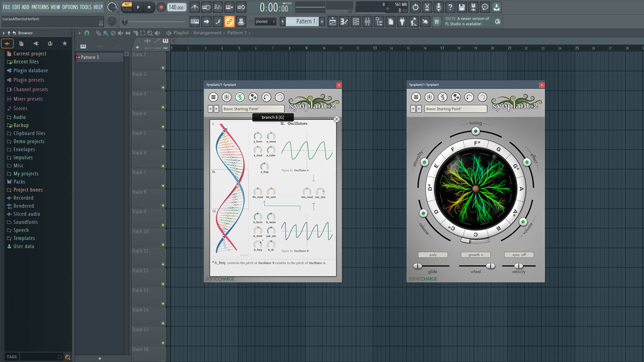Toggle typing keyboard to piano button
The image size is (644, 362).
pyautogui.click(x=195, y=21)
